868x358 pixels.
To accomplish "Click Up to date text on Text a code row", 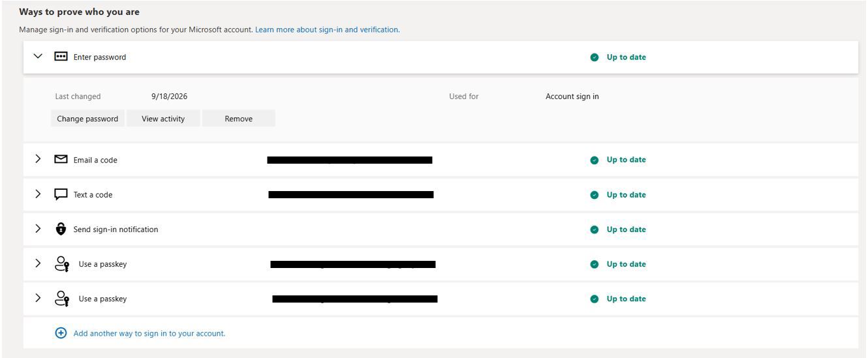I will tap(627, 195).
